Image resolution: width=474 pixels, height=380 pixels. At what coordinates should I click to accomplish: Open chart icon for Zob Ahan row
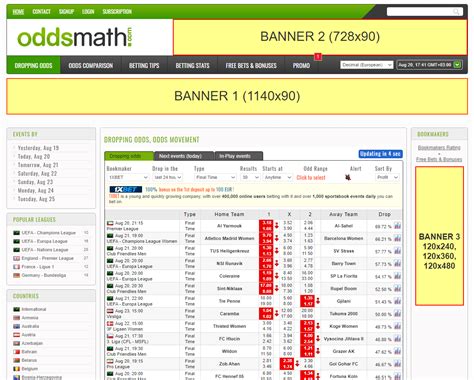397,364
